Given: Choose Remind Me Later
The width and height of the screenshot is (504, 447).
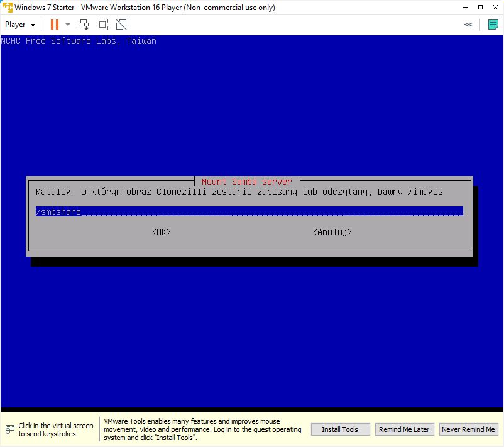Looking at the screenshot, I should coord(403,429).
